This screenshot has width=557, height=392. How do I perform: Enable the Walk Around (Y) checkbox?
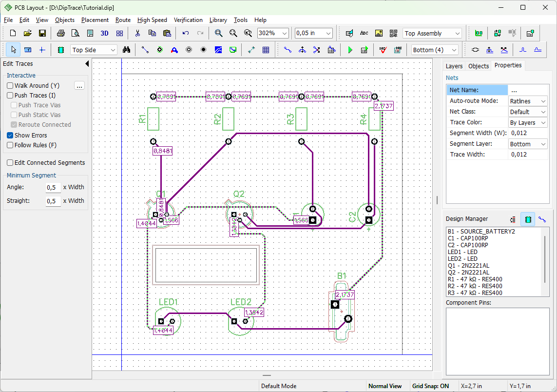tap(10, 86)
